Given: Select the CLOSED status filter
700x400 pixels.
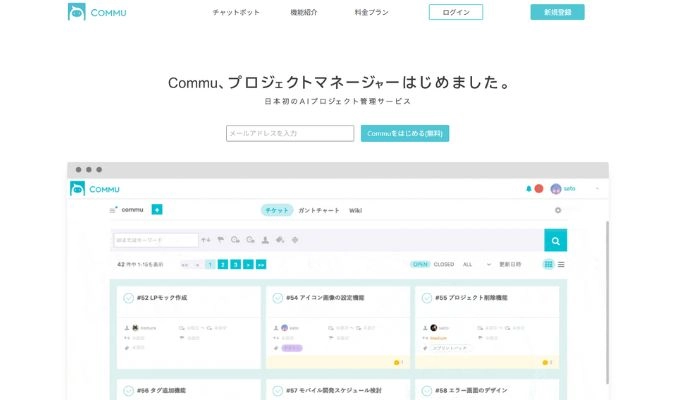Looking at the screenshot, I should 444,264.
